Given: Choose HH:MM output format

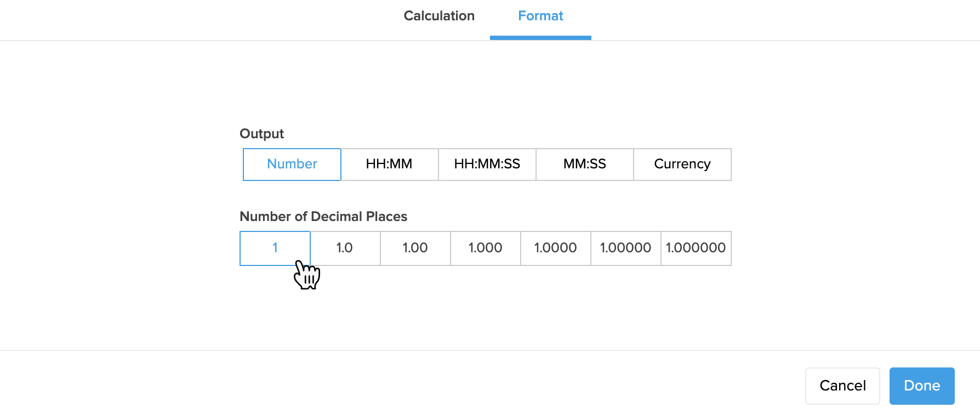Looking at the screenshot, I should click(x=389, y=164).
